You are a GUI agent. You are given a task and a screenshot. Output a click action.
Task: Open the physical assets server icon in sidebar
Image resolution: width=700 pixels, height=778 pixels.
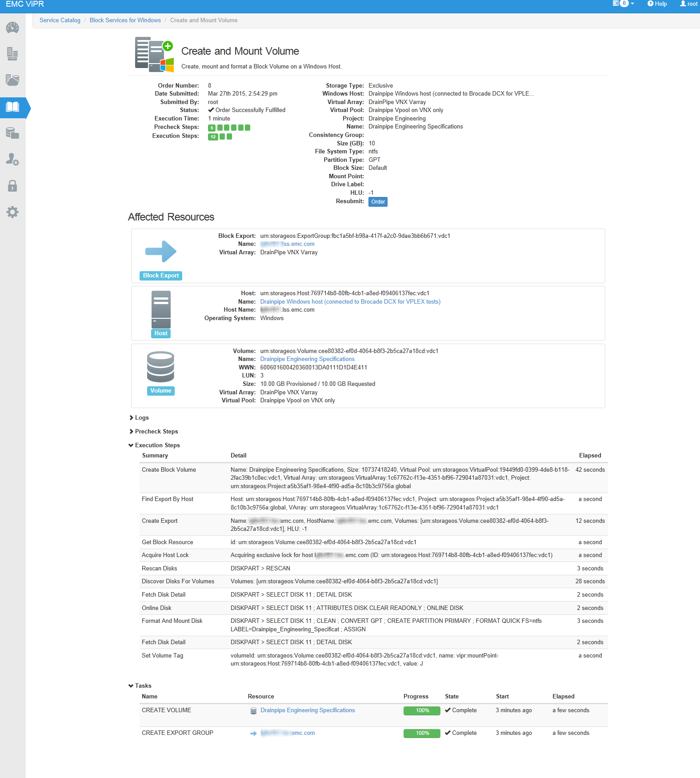click(12, 54)
